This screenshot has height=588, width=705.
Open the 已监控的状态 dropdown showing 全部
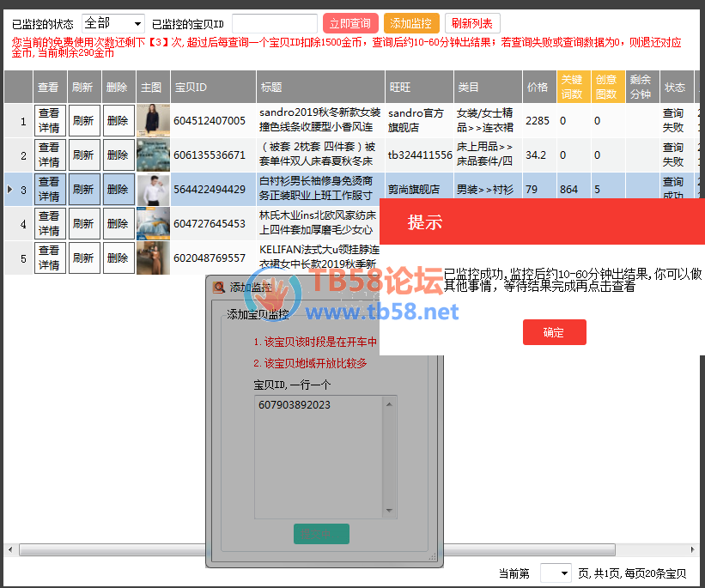(x=113, y=23)
